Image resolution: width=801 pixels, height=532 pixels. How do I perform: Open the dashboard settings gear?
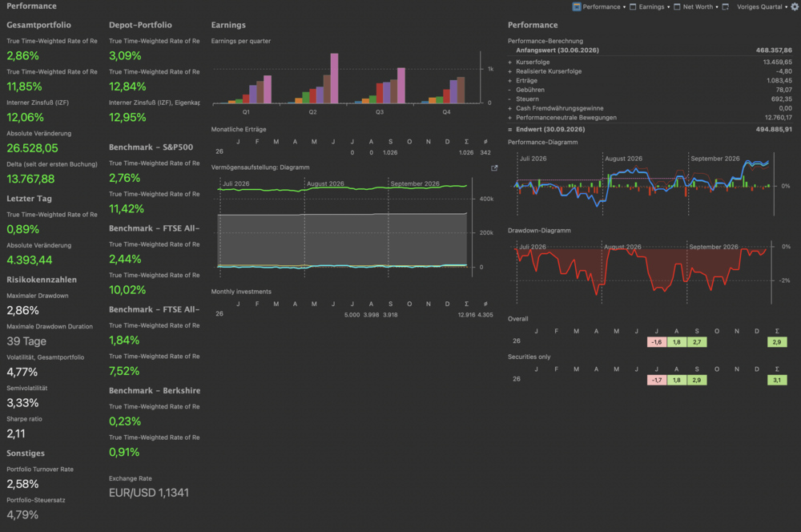(795, 6)
